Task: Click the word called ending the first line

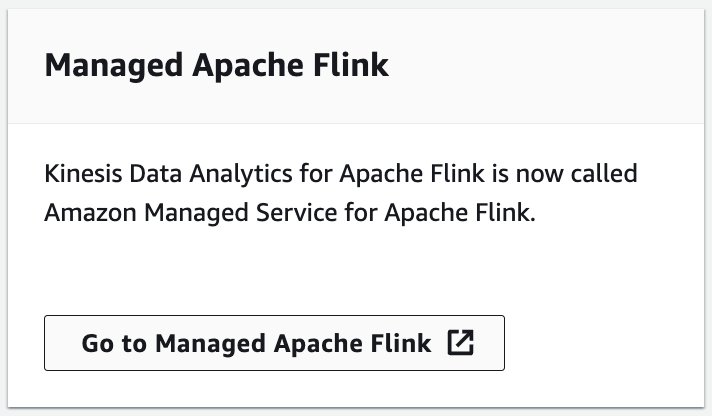Action: click(609, 175)
